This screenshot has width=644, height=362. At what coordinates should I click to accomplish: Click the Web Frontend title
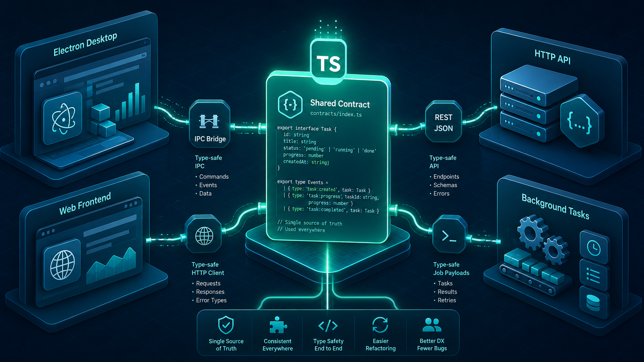click(x=85, y=204)
